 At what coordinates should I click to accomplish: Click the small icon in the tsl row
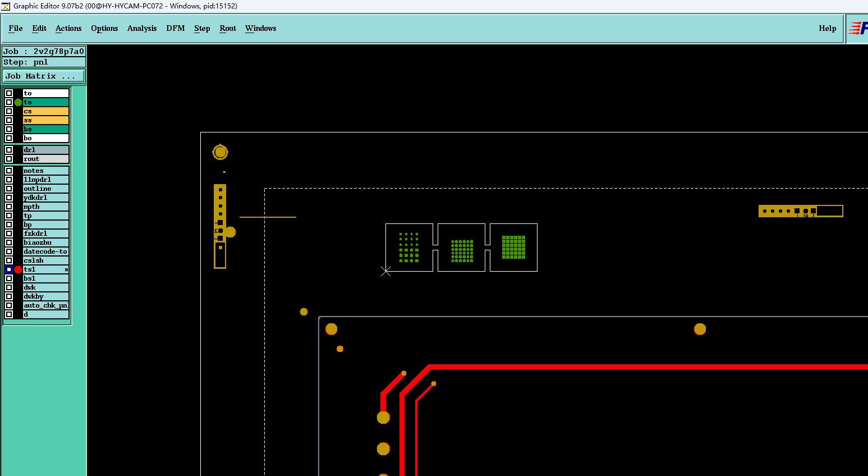pos(66,270)
